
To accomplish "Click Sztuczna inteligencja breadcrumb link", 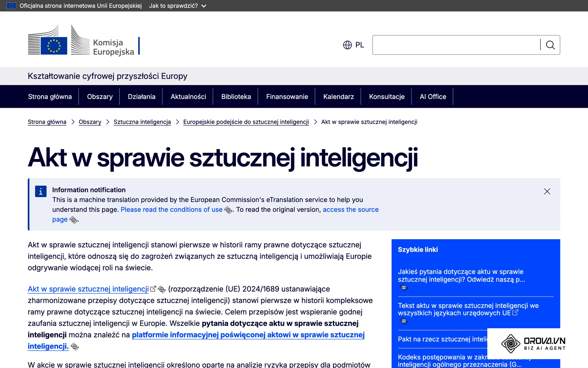I will pos(142,122).
